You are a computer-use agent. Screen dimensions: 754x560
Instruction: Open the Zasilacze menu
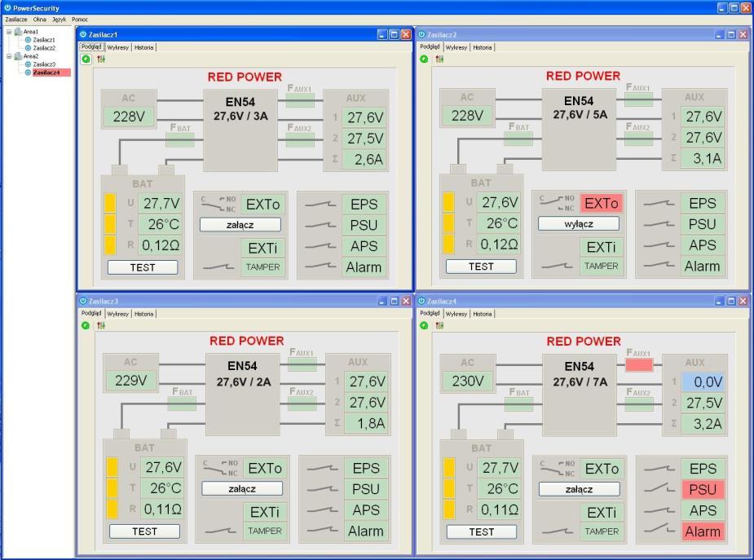point(15,20)
